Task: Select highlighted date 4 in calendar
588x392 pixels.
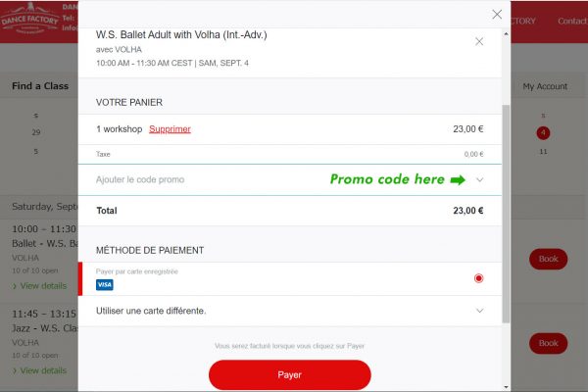Action: point(543,133)
